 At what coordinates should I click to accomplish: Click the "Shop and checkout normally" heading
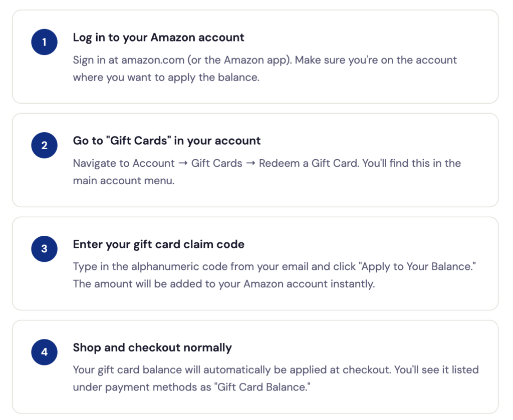152,347
